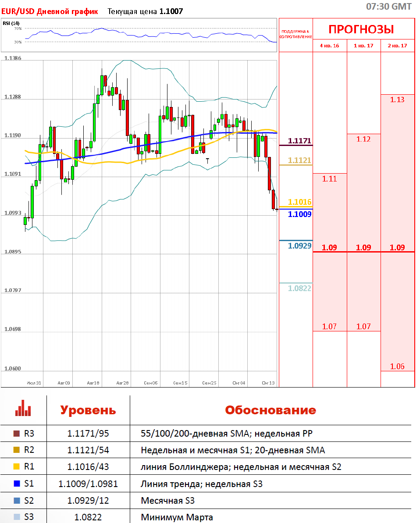Select the 1.1171 resistance level marker
Viewport: 420px width, 523px height.
(x=299, y=141)
